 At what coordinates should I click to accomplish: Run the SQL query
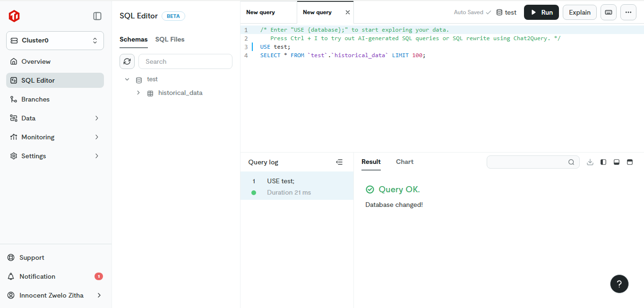tap(541, 12)
